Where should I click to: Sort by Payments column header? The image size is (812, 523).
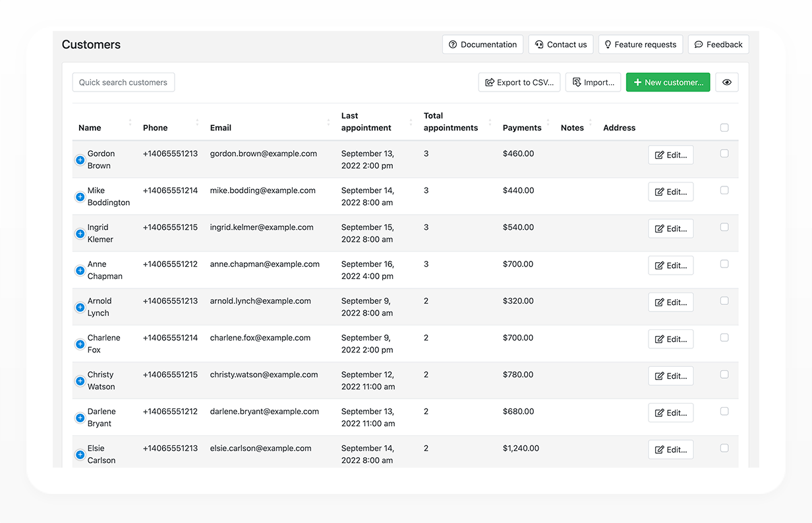click(x=522, y=128)
